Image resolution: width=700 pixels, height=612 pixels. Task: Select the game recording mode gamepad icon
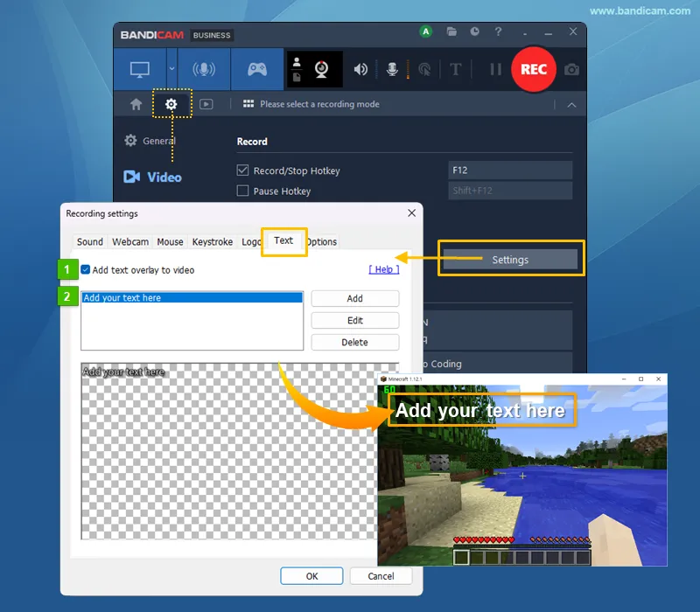click(x=257, y=69)
